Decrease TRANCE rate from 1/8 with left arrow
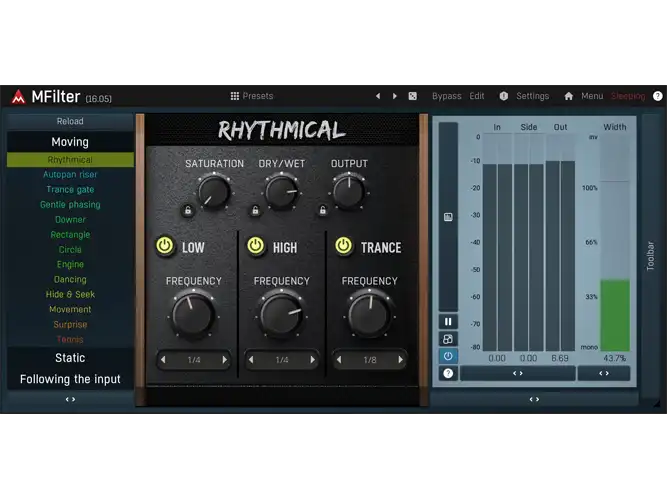667x500 pixels. click(339, 360)
